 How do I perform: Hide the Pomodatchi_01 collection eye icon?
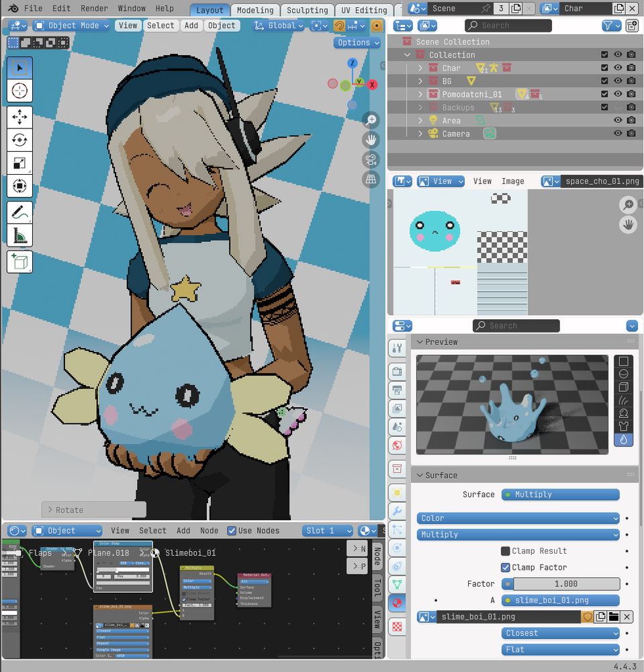[617, 94]
